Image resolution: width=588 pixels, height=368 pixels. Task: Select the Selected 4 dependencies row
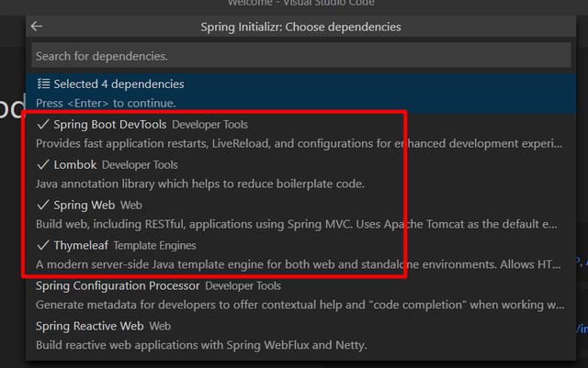click(x=301, y=94)
